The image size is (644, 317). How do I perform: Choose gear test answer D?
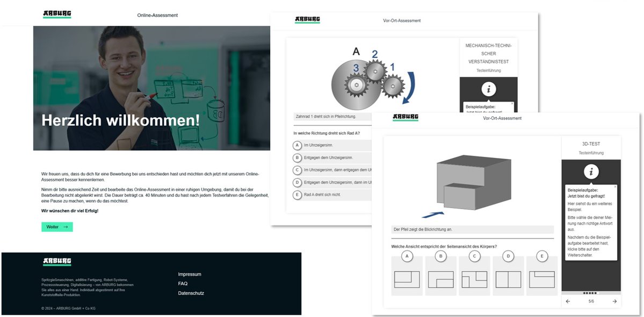tap(297, 182)
